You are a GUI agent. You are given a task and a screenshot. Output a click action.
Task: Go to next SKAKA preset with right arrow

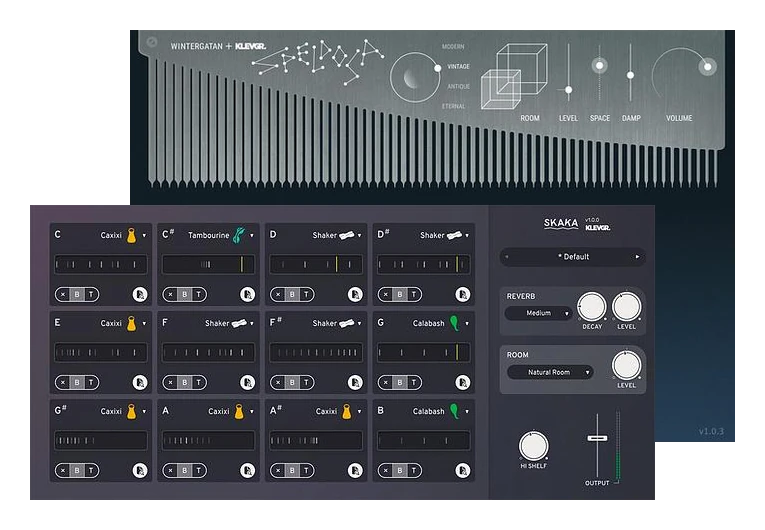637,257
